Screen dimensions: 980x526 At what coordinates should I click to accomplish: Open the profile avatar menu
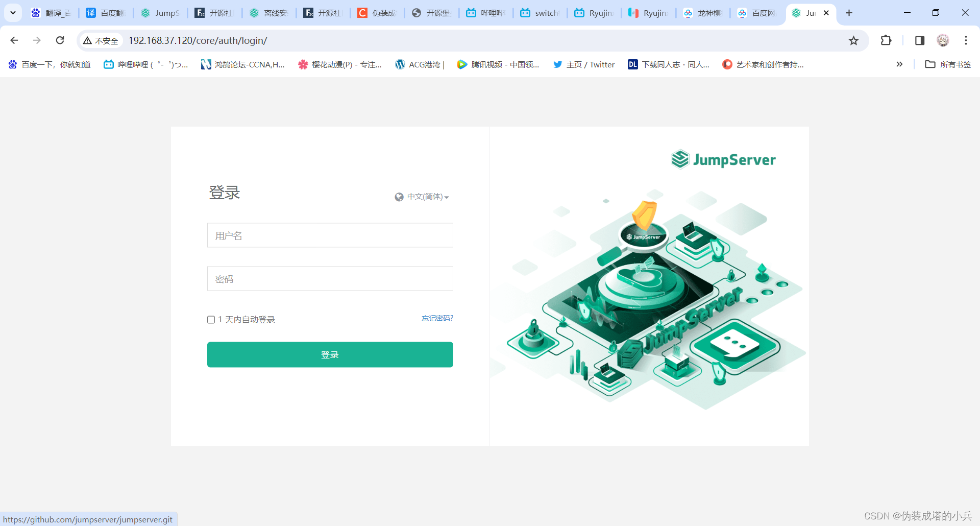(x=943, y=40)
